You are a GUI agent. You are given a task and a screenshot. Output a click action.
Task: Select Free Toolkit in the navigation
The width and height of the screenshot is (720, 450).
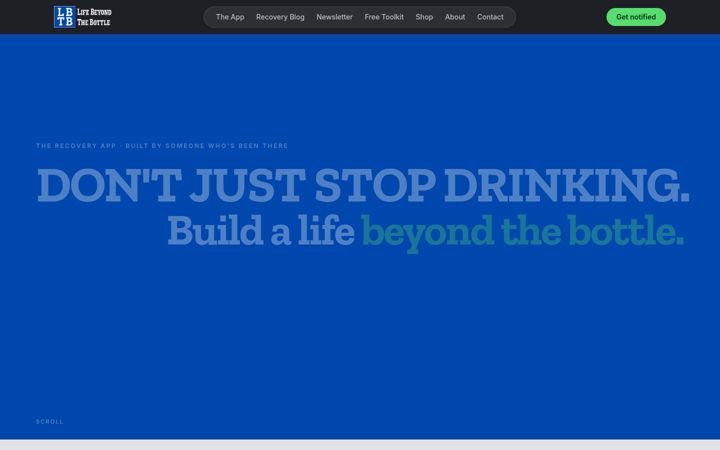384,17
